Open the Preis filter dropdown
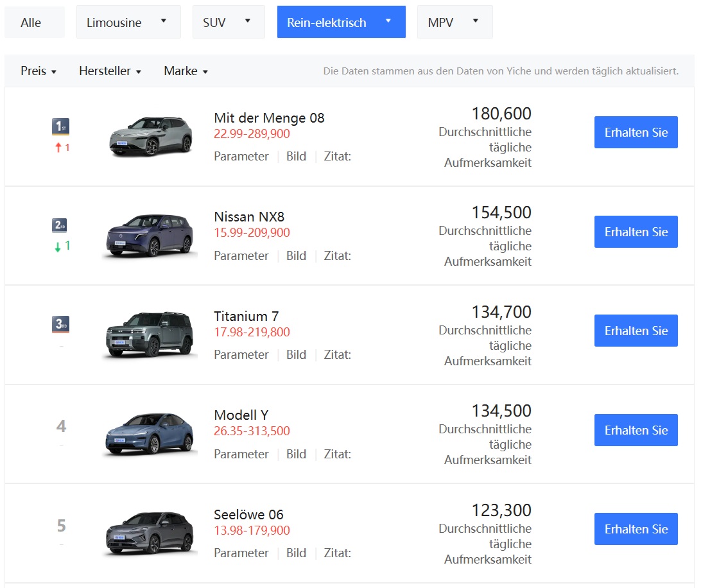This screenshot has height=588, width=701. (39, 71)
